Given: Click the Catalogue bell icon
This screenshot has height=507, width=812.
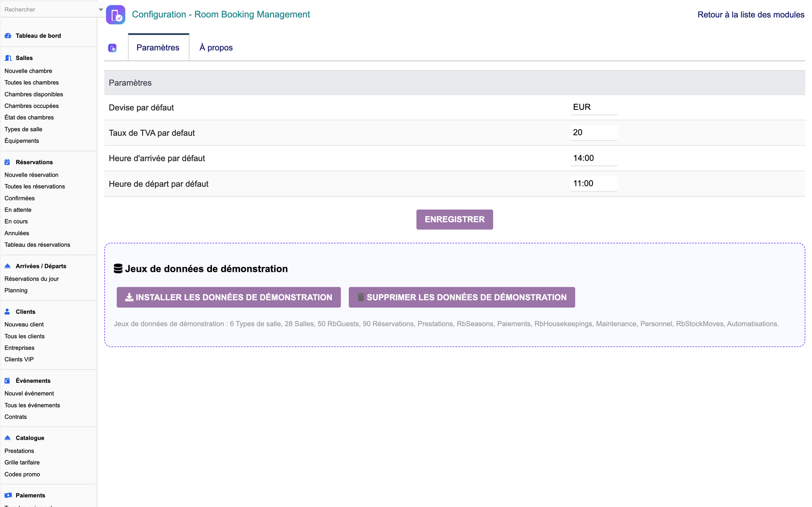Looking at the screenshot, I should (x=8, y=438).
